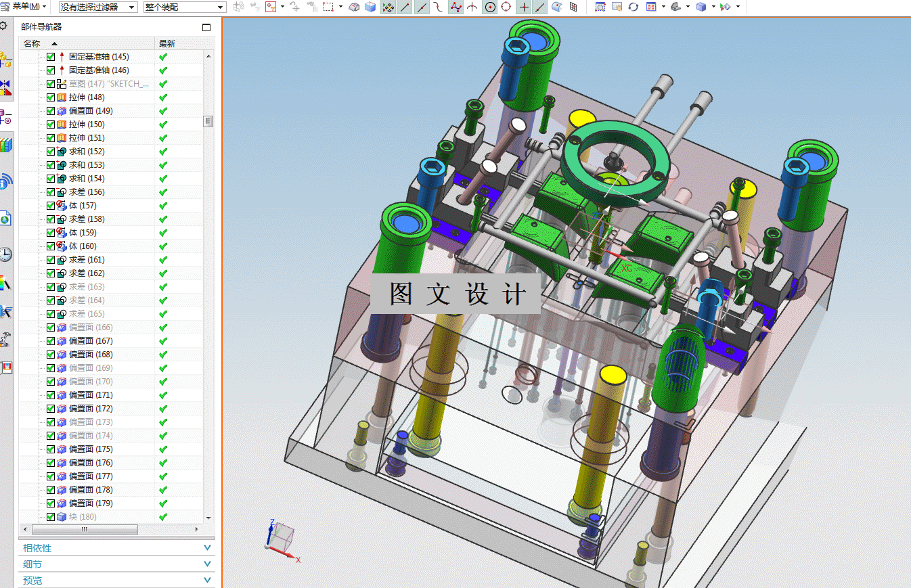Click the navigator scroll up arrow
The width and height of the screenshot is (911, 588).
click(208, 57)
